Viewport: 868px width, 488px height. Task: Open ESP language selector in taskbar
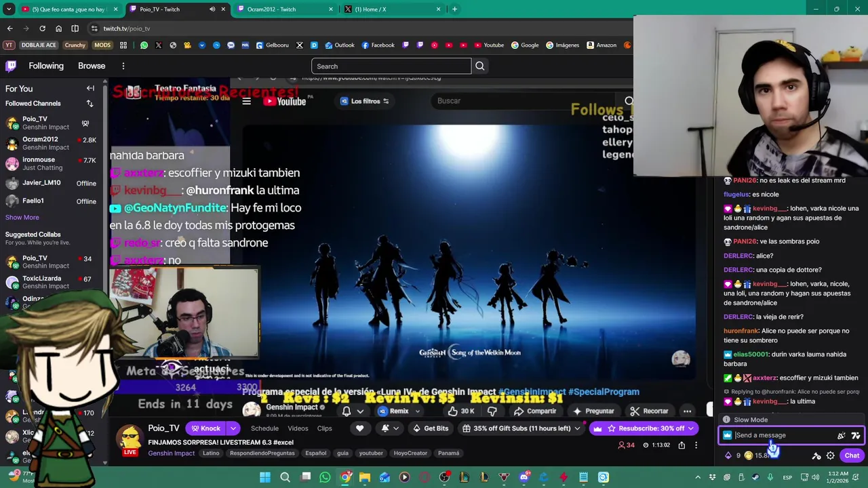[x=787, y=477]
